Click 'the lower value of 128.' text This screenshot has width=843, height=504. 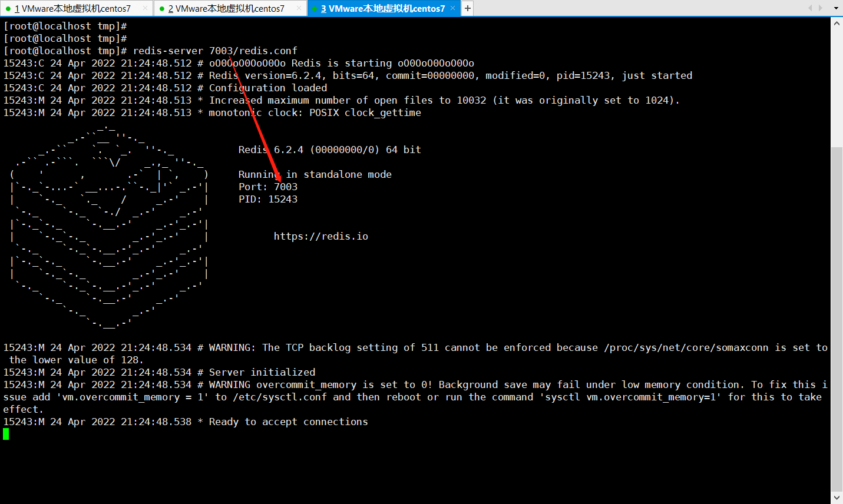[x=77, y=360]
